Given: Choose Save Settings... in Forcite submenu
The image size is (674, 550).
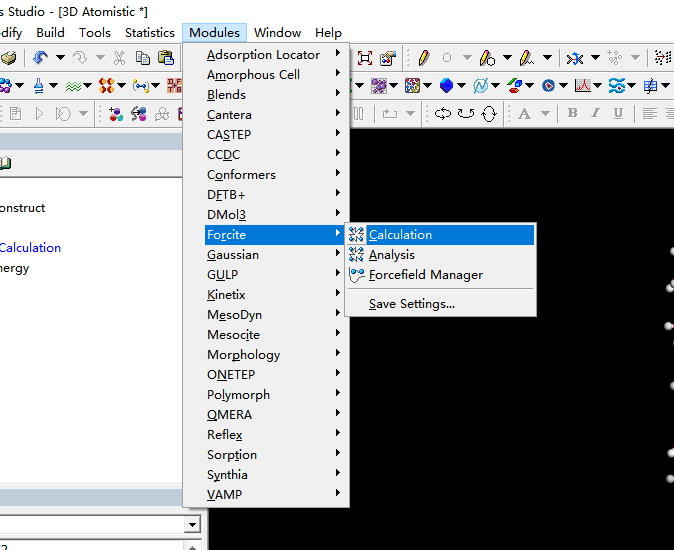Looking at the screenshot, I should tap(441, 304).
